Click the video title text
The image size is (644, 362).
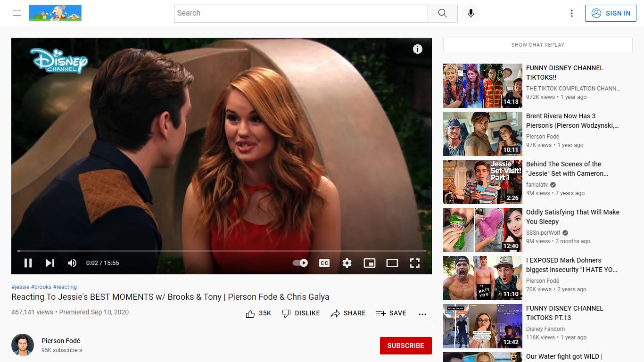point(170,297)
